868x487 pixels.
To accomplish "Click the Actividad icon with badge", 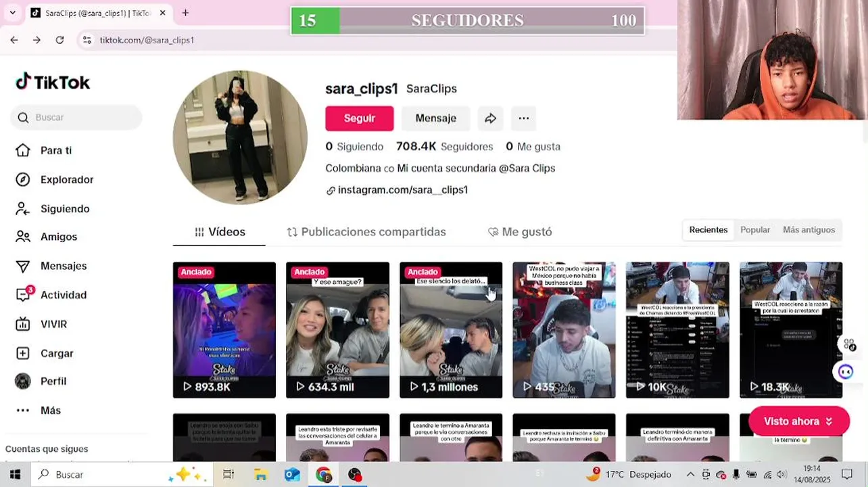I will (23, 295).
